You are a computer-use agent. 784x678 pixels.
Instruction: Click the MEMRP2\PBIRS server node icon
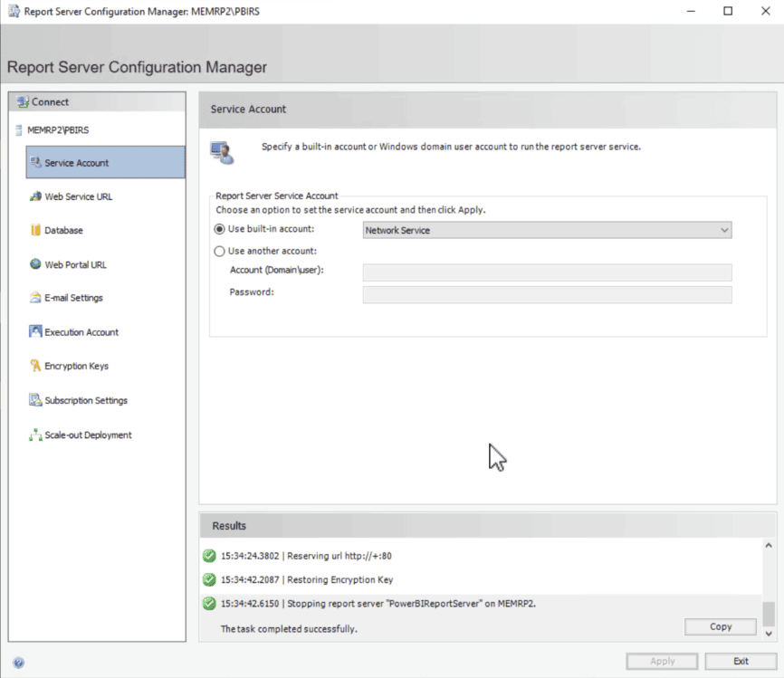(x=18, y=130)
